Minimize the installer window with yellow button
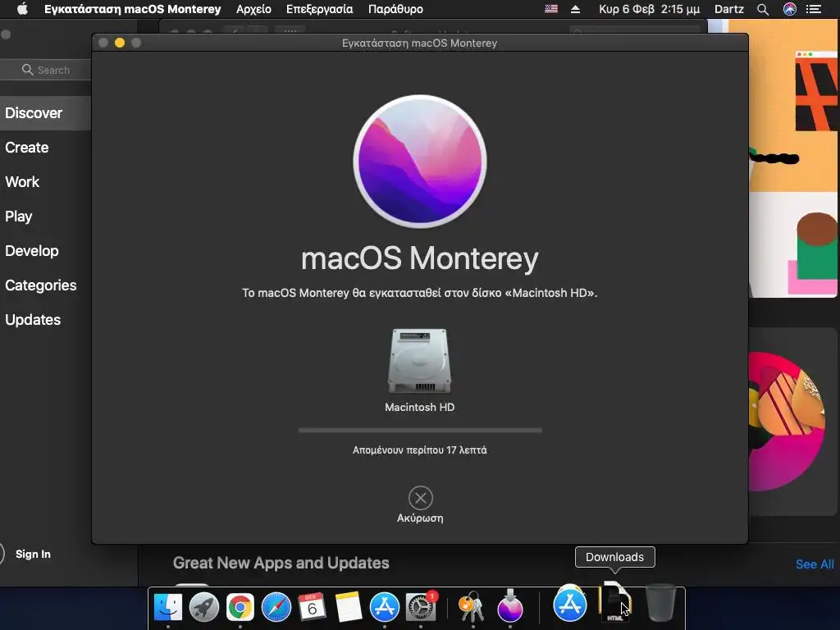The width and height of the screenshot is (840, 630). click(x=120, y=43)
